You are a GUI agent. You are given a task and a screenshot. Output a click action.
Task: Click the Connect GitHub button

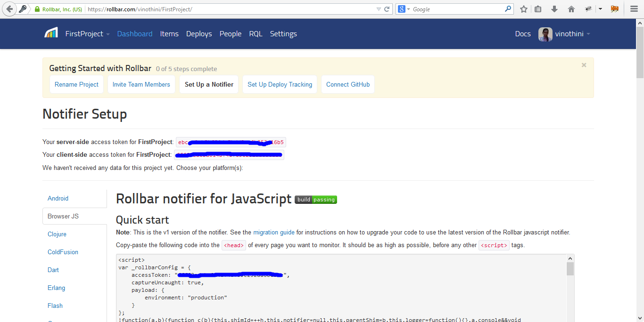point(348,84)
